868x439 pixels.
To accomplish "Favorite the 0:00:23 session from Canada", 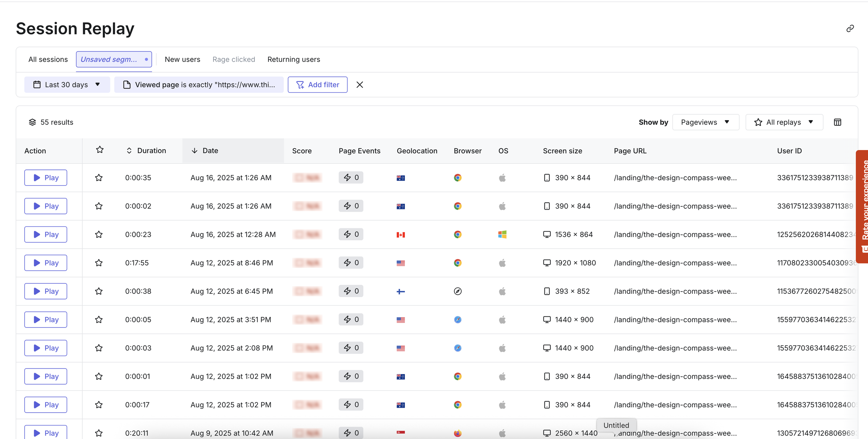I will click(x=99, y=235).
